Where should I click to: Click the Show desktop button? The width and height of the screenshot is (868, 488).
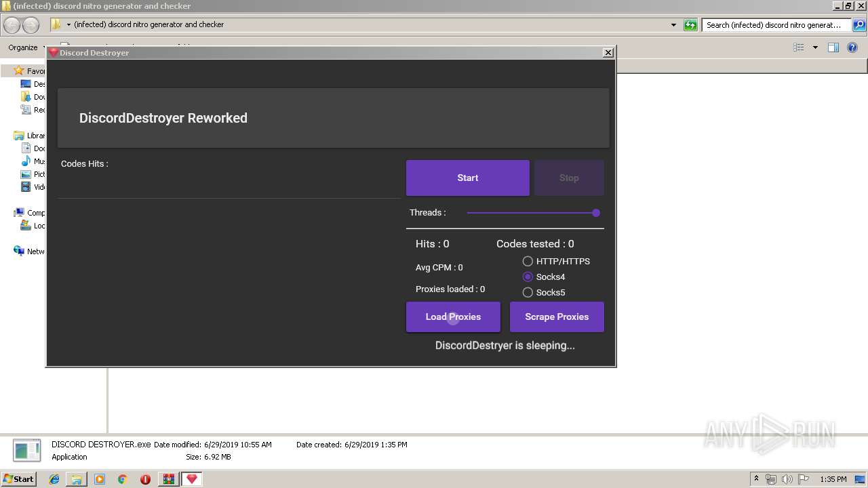point(861,479)
